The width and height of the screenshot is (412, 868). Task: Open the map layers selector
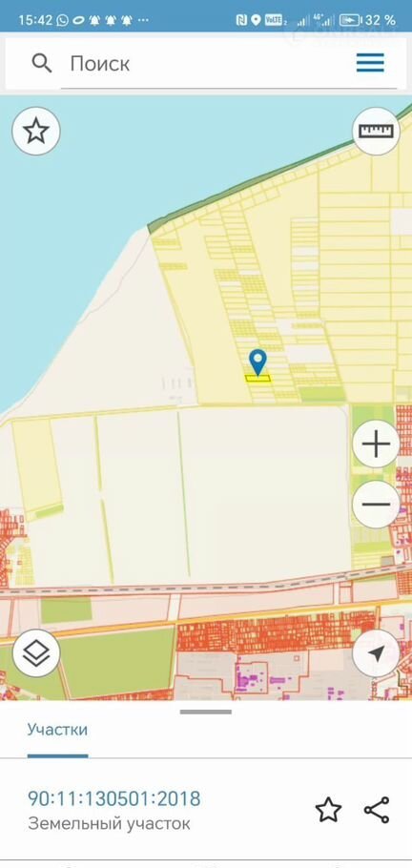36,652
